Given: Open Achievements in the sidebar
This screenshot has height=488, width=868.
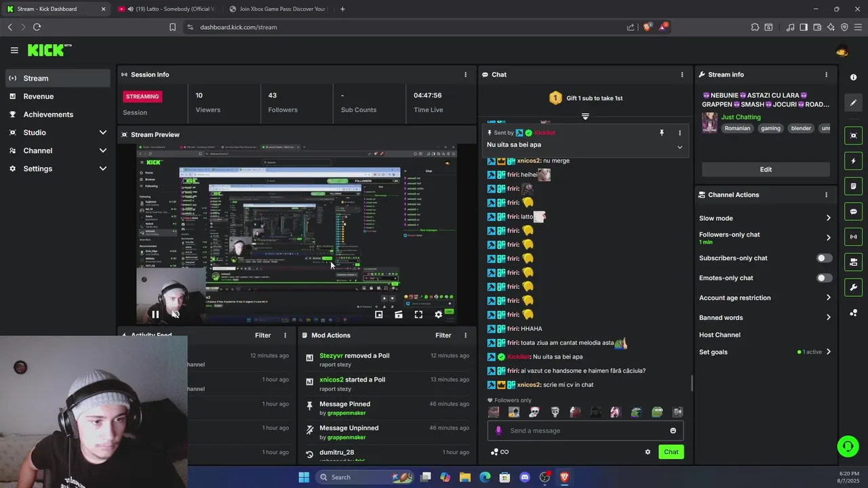Looking at the screenshot, I should (58, 115).
